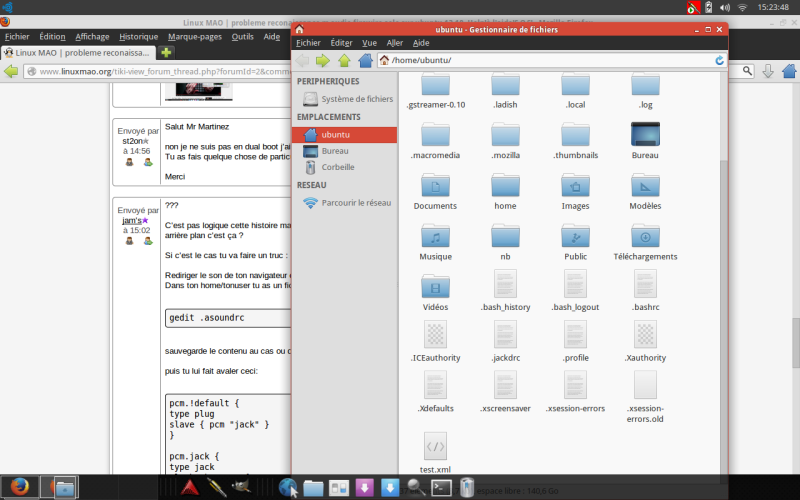
Task: Select the nb folder
Action: pyautogui.click(x=505, y=242)
